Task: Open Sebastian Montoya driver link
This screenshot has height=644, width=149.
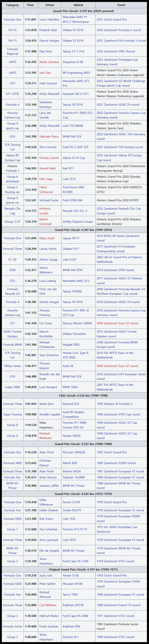Action: coord(46,105)
